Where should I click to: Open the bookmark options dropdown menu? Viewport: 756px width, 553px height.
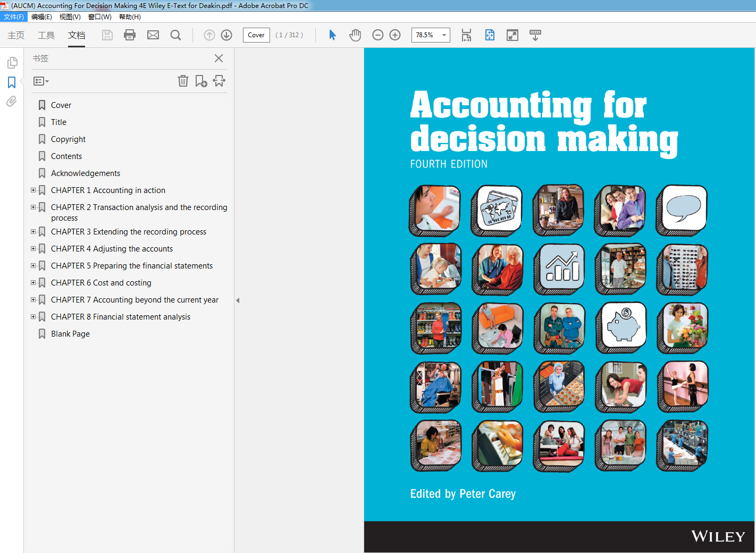41,81
